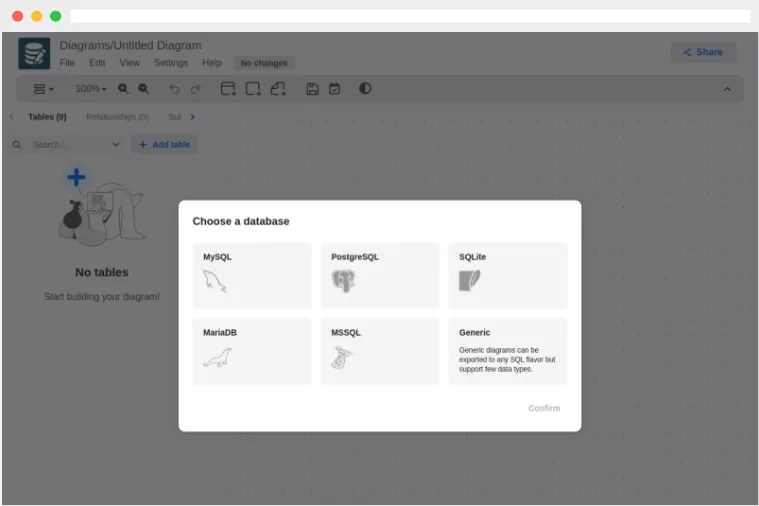Open the Settings menu

pyautogui.click(x=171, y=62)
